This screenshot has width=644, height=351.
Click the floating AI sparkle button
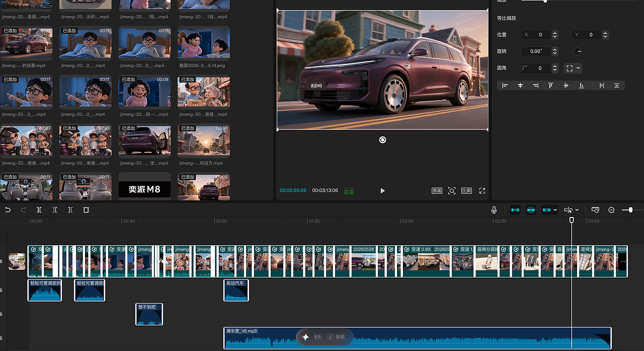(305, 337)
